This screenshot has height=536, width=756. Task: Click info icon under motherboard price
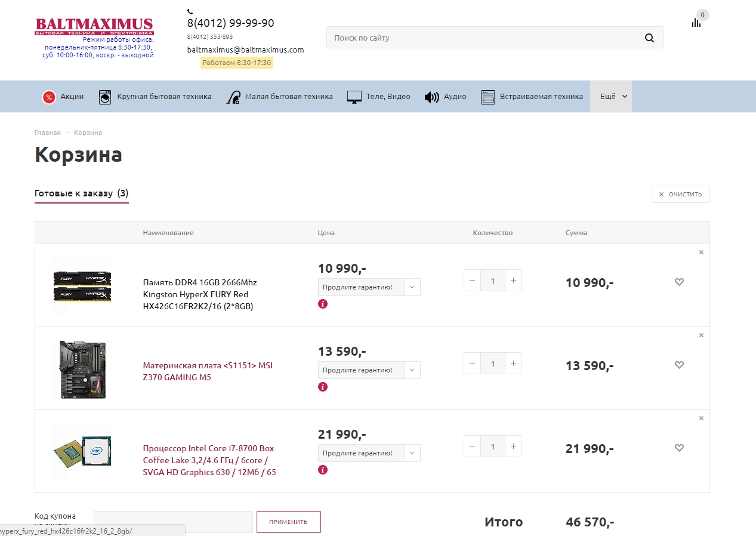pos(323,387)
